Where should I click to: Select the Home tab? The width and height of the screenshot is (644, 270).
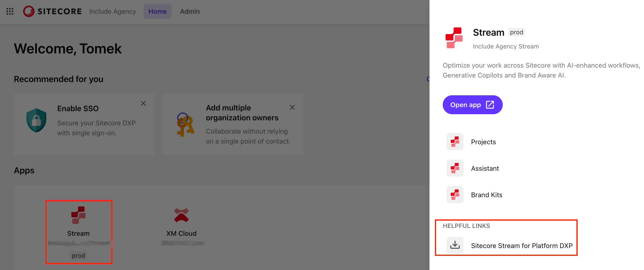click(157, 11)
